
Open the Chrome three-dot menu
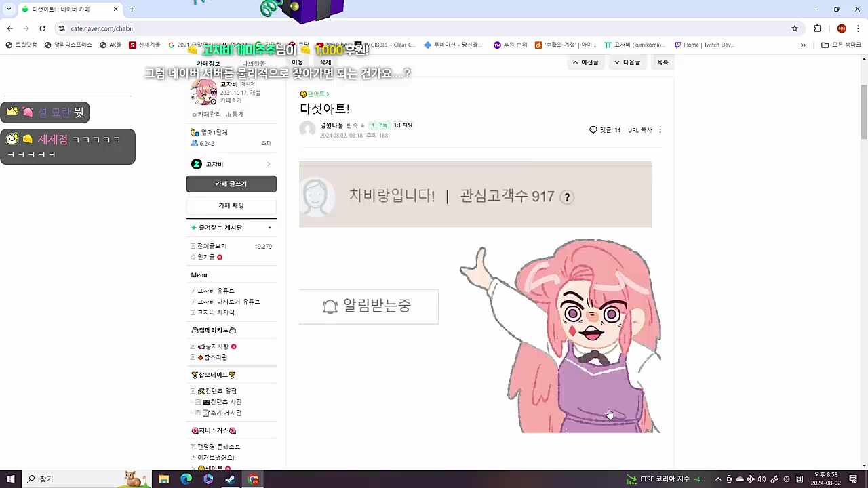858,28
